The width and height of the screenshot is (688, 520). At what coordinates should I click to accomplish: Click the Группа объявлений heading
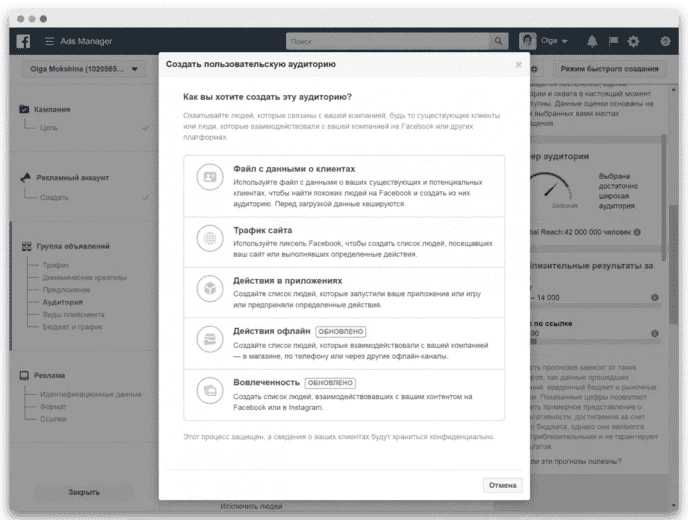point(73,246)
